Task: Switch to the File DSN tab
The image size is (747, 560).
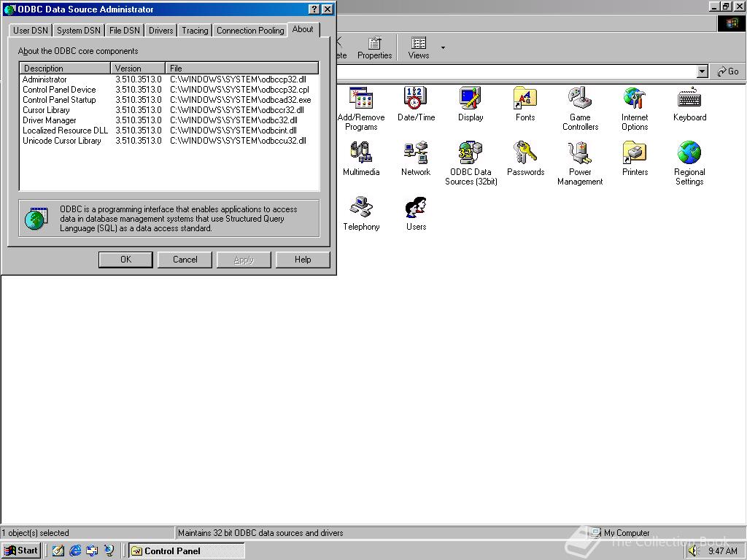Action: 124,31
